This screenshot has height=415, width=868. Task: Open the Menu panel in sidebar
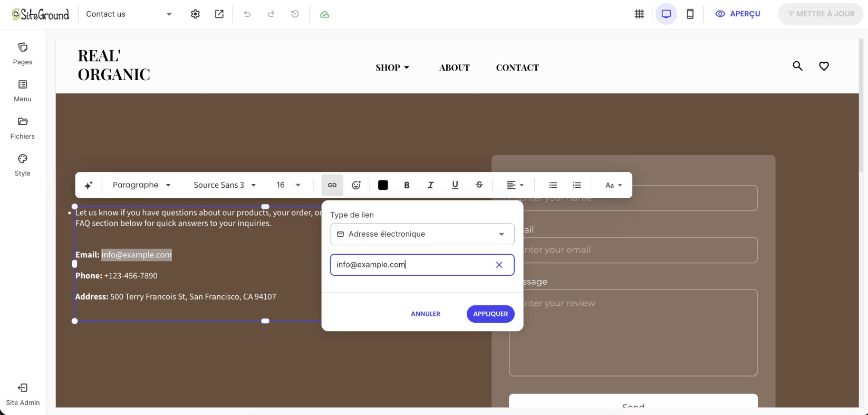[x=23, y=91]
